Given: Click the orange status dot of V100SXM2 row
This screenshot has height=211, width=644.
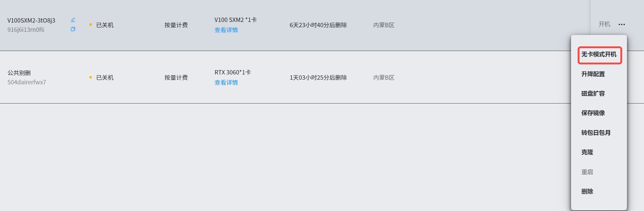Looking at the screenshot, I should (91, 25).
